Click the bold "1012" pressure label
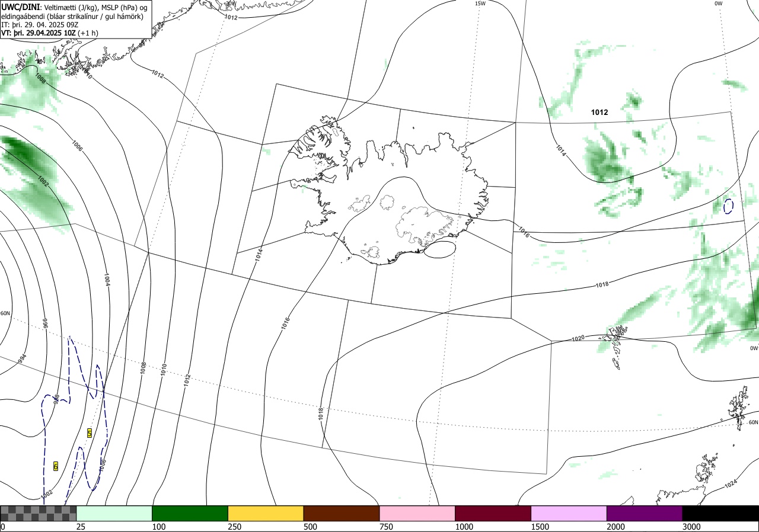759x532 pixels. coord(599,112)
